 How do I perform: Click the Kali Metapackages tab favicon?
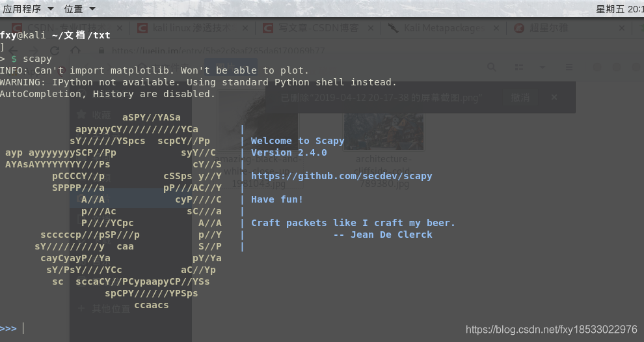click(393, 28)
